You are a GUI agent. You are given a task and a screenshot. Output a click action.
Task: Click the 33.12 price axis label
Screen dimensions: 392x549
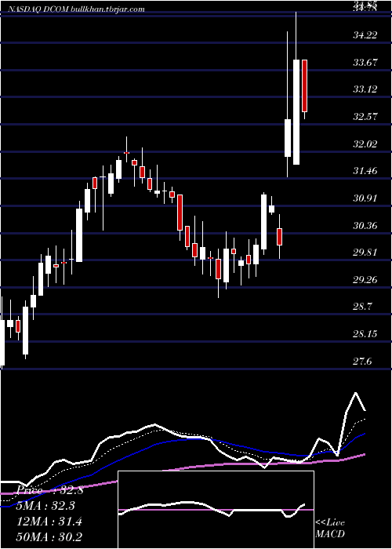click(365, 89)
